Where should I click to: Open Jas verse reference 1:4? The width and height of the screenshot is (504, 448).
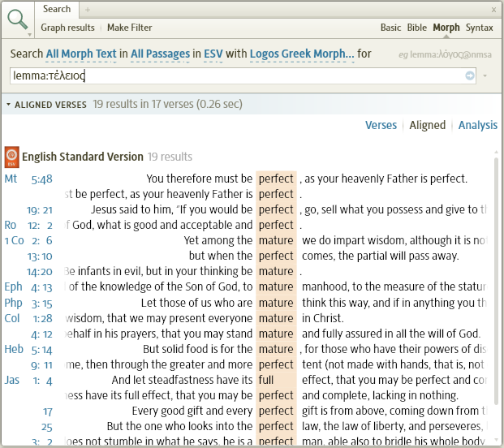coord(43,381)
